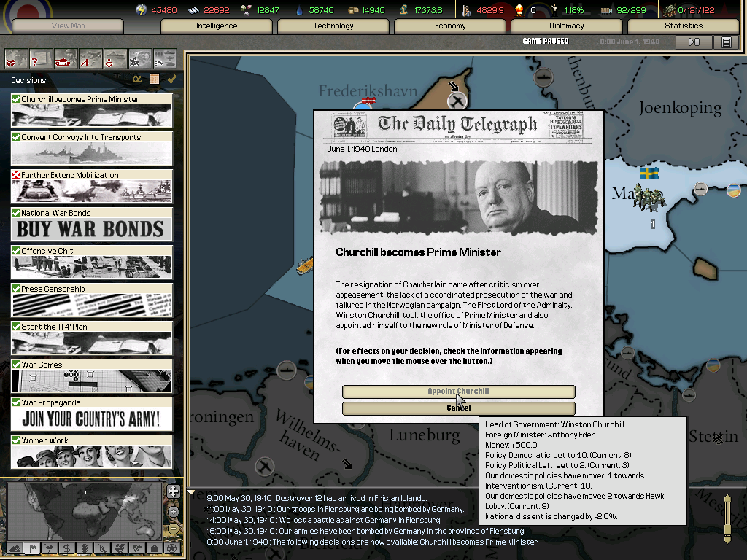Viewport: 747px width, 560px height.
Task: Click the checkmark filter icon in Decisions header
Action: click(171, 79)
